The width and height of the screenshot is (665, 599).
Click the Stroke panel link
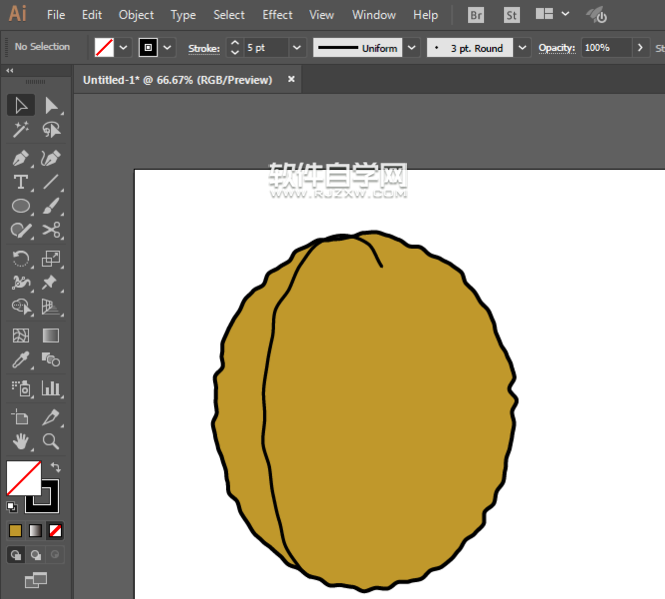pos(203,48)
